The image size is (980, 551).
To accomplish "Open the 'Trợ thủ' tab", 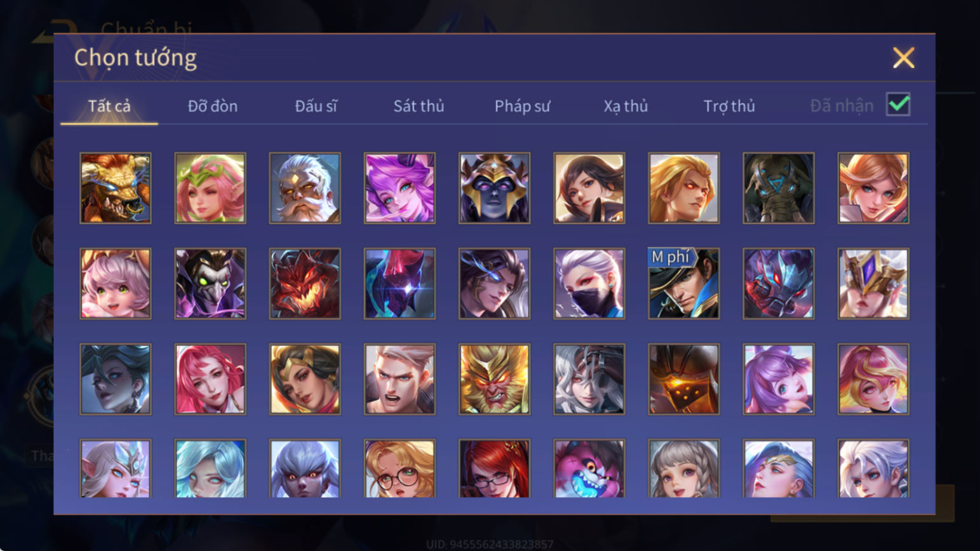I will pos(729,106).
